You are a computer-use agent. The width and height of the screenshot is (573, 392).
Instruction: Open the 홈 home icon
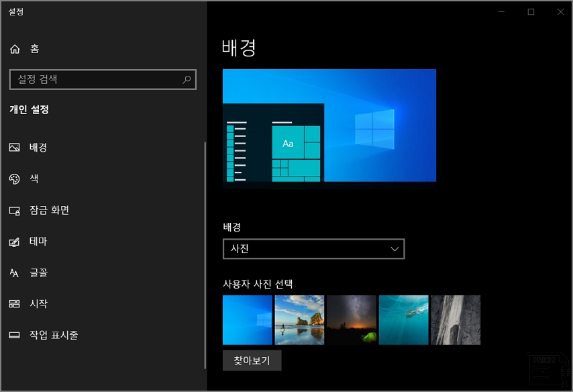[15, 48]
